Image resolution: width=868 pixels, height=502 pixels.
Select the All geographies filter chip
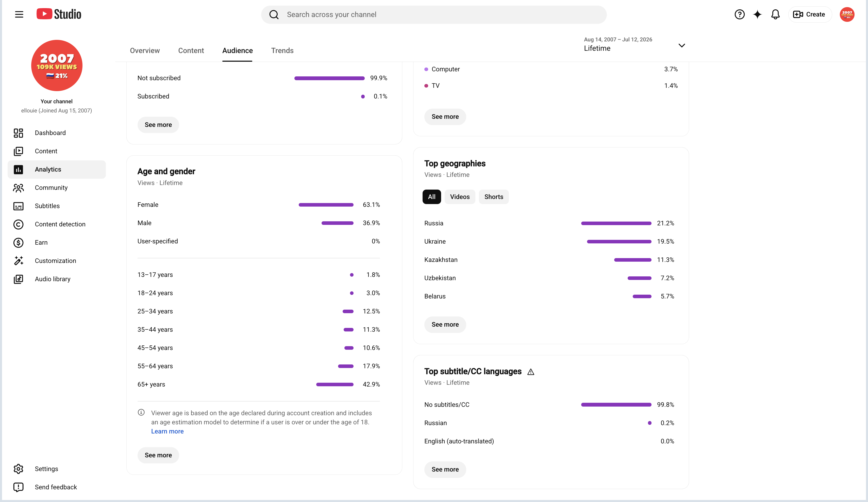(x=431, y=197)
